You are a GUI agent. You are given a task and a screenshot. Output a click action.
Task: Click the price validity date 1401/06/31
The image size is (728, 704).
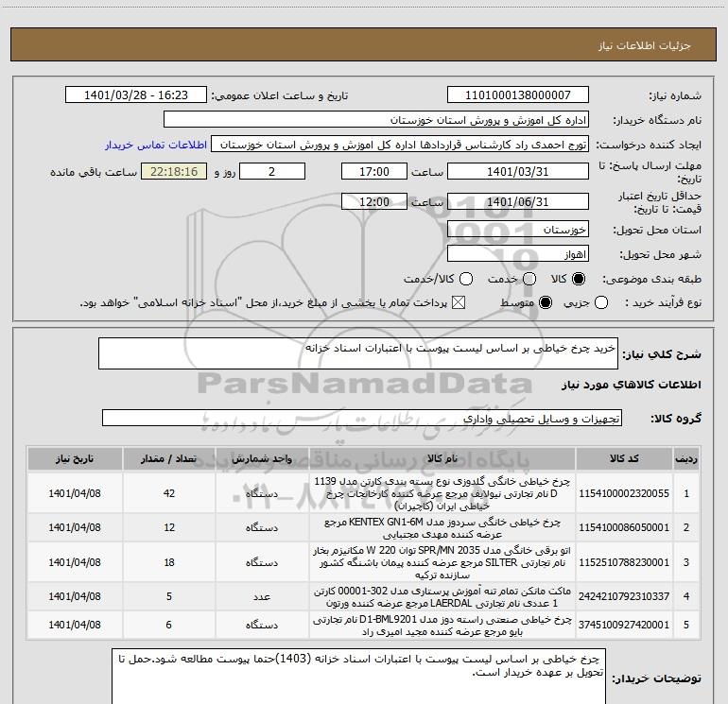518,201
